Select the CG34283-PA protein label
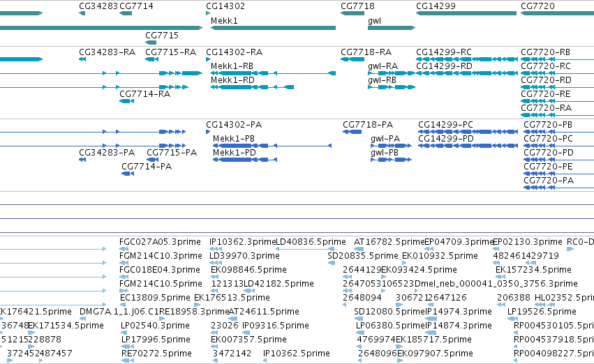Screen dimensions: 594x364 pos(107,153)
